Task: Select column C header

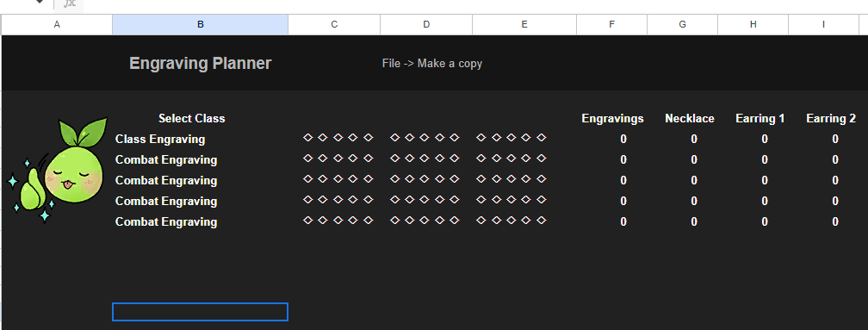Action: click(x=334, y=24)
